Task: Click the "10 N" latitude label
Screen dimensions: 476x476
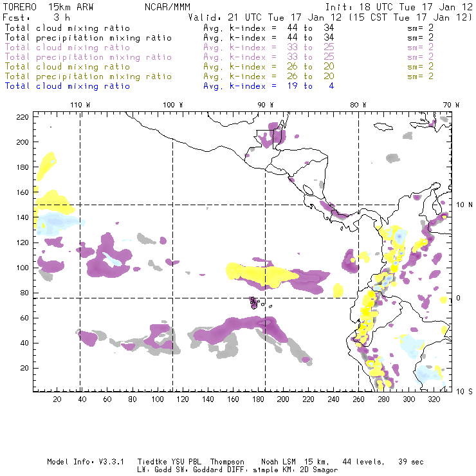Action: pos(464,205)
